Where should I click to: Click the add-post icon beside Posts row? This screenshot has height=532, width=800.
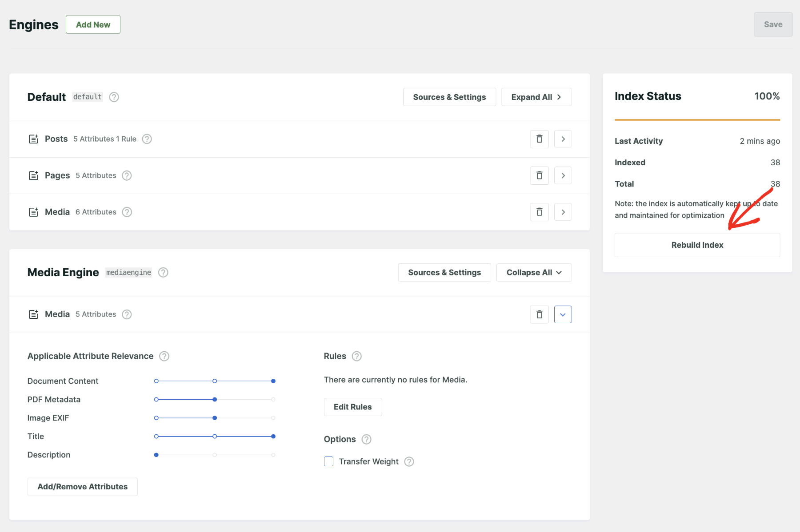pyautogui.click(x=33, y=139)
